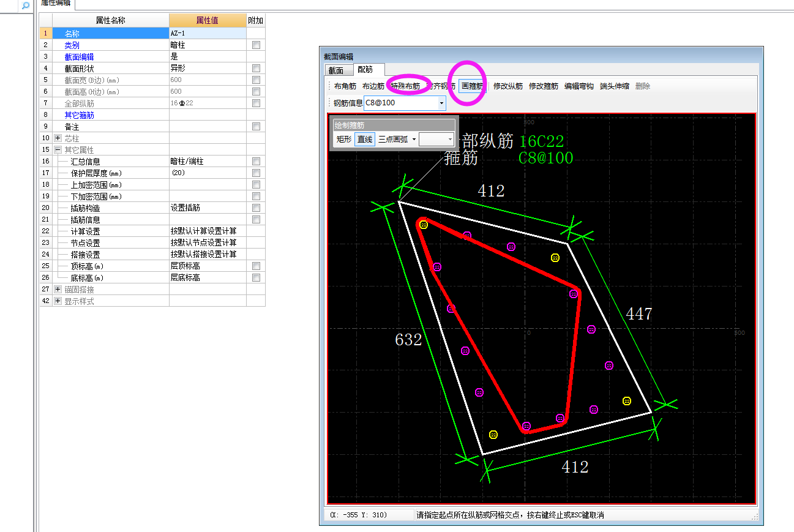The width and height of the screenshot is (794, 532).
Task: Tick the 附加 checkbox for 汇总信息
Action: tap(256, 161)
